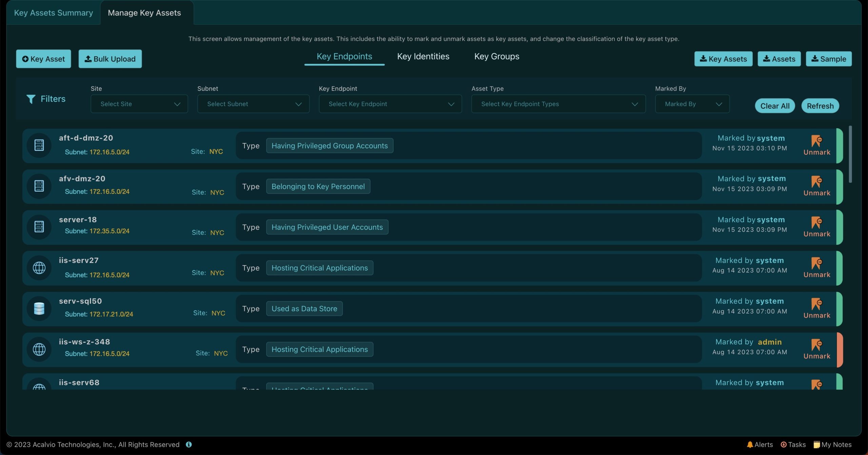Switch to Key Identities sub-tab
Image resolution: width=868 pixels, height=455 pixels.
tap(423, 56)
